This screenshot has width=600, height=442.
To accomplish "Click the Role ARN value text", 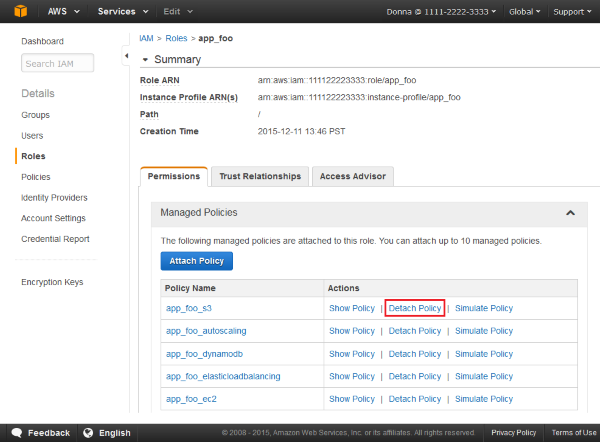I will tap(337, 80).
